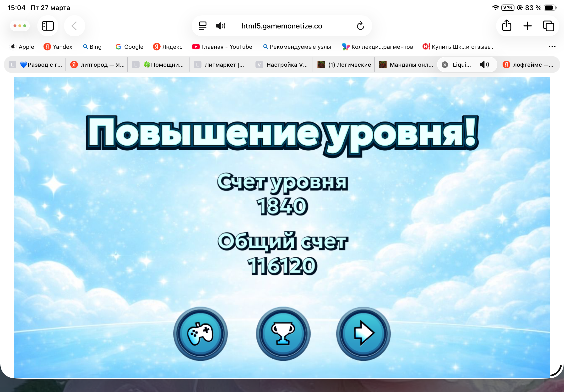Open the Главная - YouTube bookmark
The height and width of the screenshot is (392, 564).
[x=222, y=47]
